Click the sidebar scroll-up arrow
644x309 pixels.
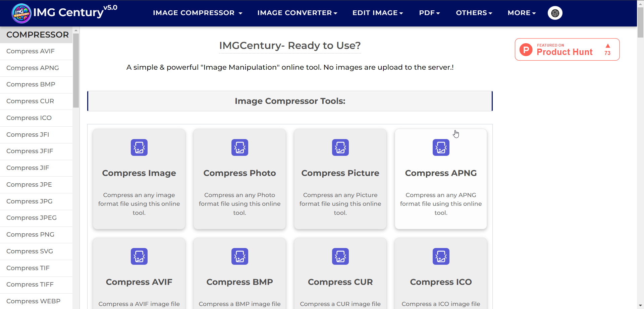76,30
